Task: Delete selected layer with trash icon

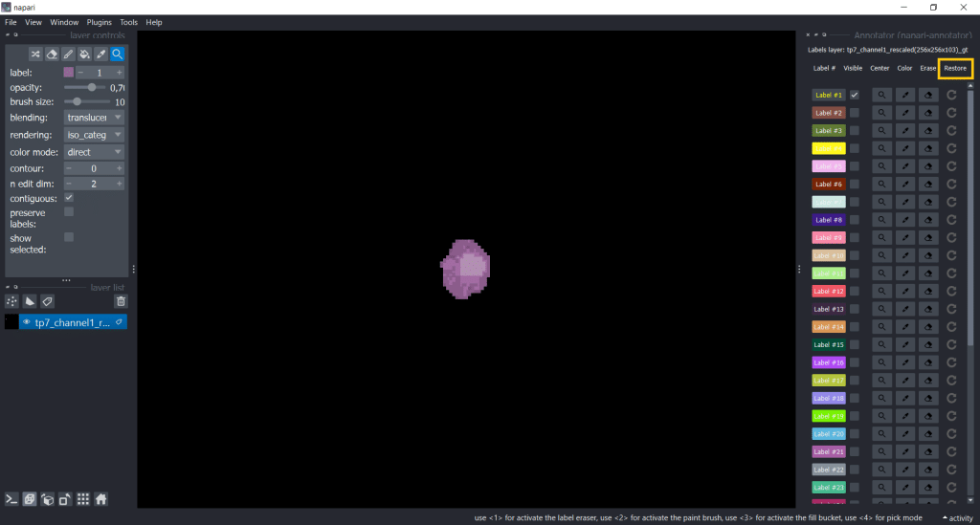Action: tap(121, 300)
